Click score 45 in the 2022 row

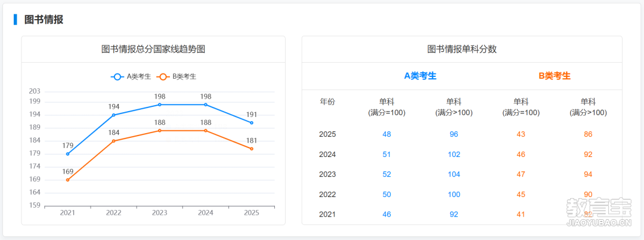coord(521,195)
